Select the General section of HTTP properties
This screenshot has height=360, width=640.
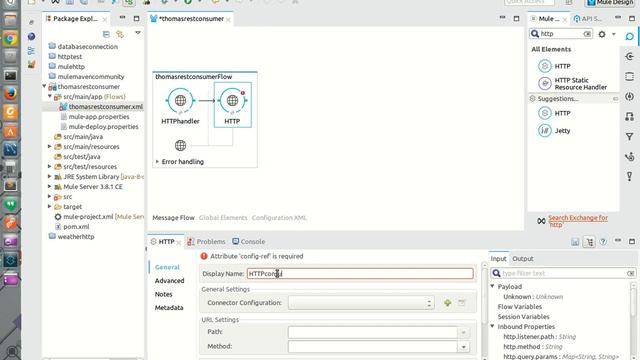pos(167,267)
